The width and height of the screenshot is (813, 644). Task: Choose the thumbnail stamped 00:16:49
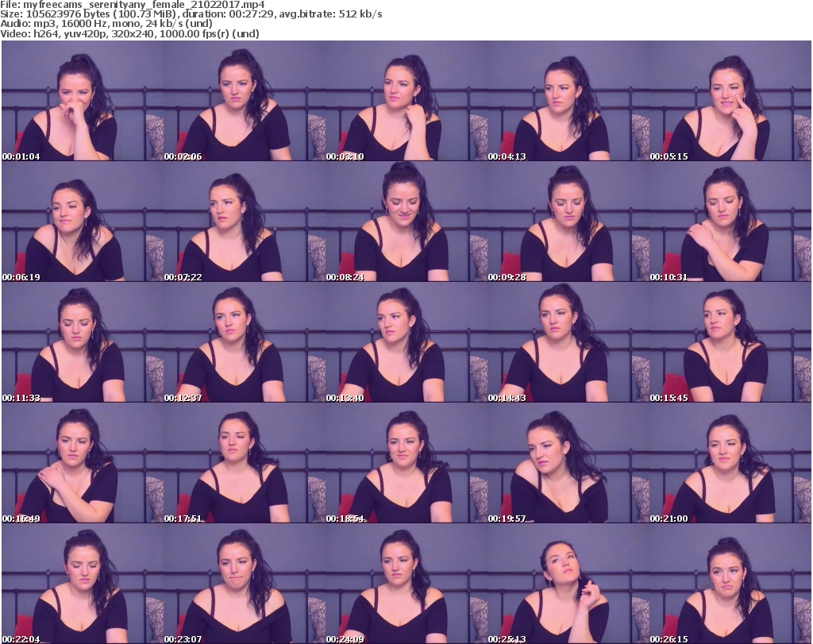pos(83,463)
